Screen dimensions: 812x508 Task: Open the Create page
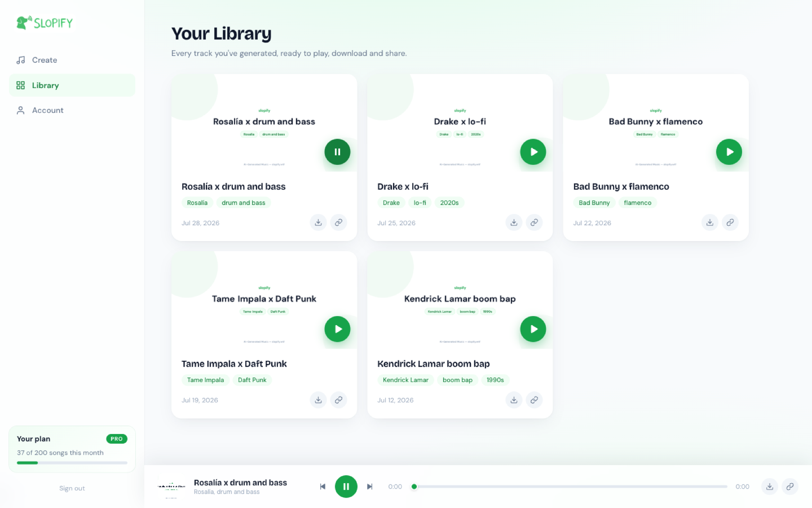point(72,60)
